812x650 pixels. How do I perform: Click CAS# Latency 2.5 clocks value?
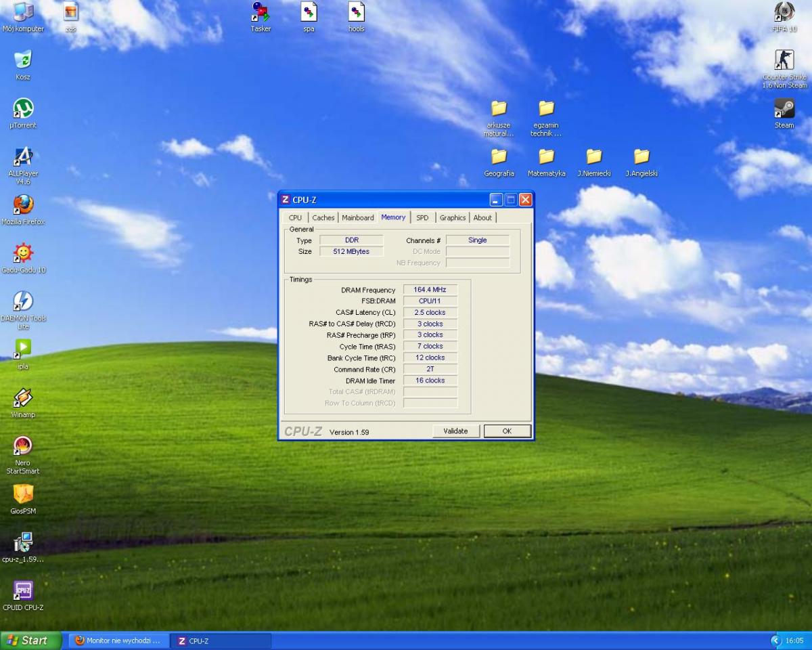430,312
